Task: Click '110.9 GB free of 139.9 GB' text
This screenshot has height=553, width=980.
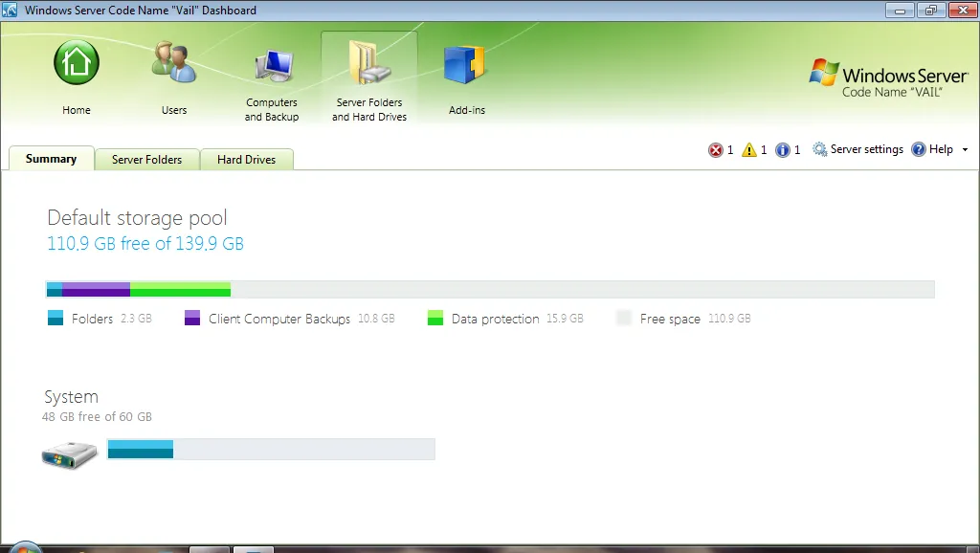Action: pos(145,244)
